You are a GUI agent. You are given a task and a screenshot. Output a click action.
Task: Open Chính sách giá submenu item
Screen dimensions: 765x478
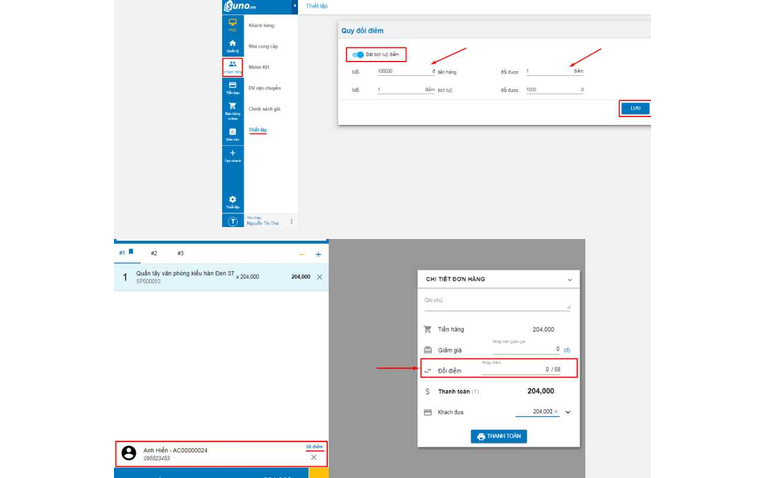tap(264, 109)
